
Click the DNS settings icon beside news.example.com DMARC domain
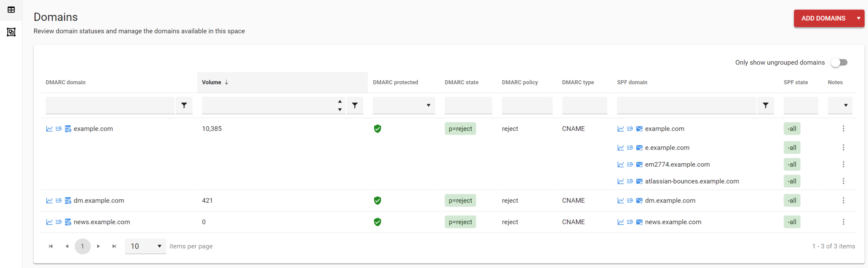pos(68,222)
